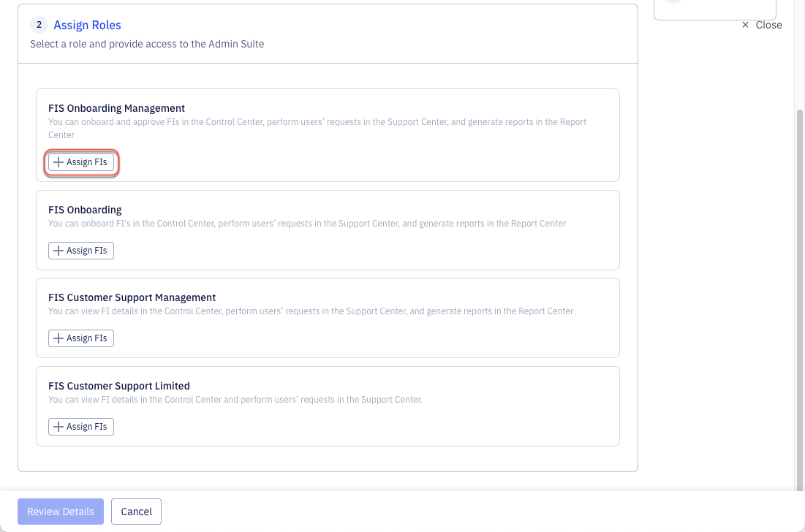Click the plus icon in FIS Onboarding card
Screen dimensions: 805x532
tap(58, 250)
